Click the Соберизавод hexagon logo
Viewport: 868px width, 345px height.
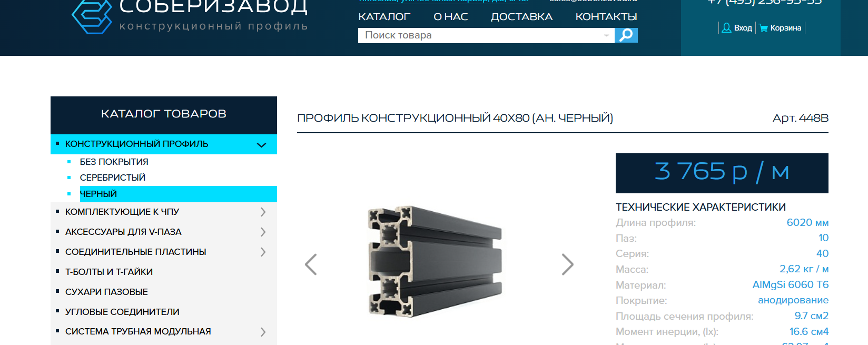point(92,16)
